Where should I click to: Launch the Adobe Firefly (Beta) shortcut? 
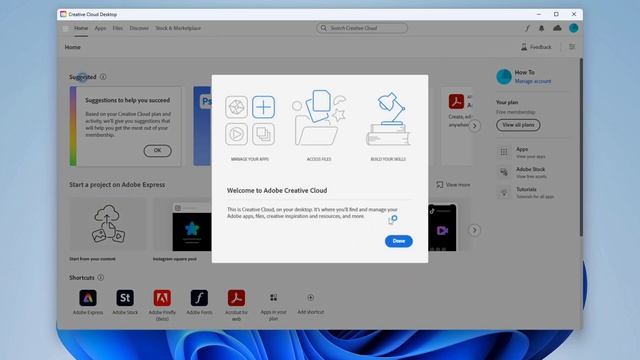(x=162, y=298)
